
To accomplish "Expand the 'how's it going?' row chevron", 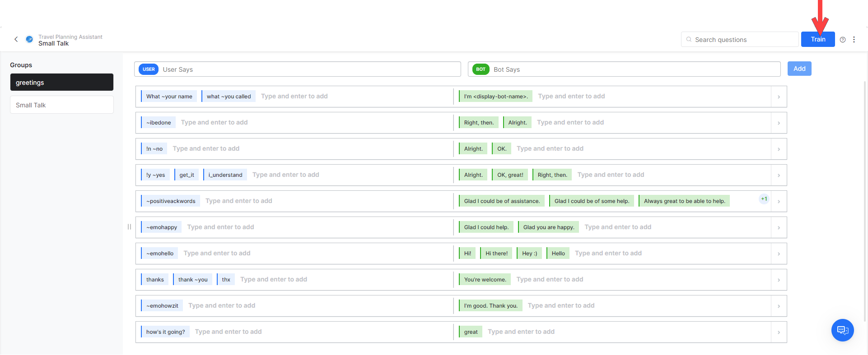I will coord(779,332).
